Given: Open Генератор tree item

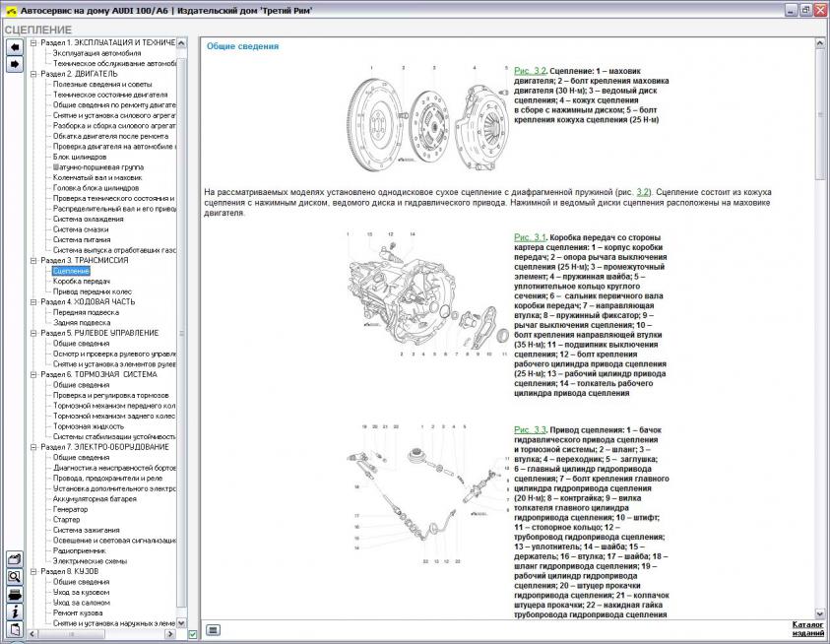Looking at the screenshot, I should point(71,509).
